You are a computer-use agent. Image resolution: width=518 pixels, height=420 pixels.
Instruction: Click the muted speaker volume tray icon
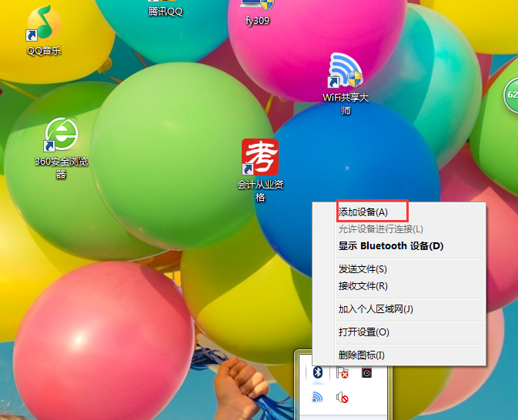(x=343, y=398)
